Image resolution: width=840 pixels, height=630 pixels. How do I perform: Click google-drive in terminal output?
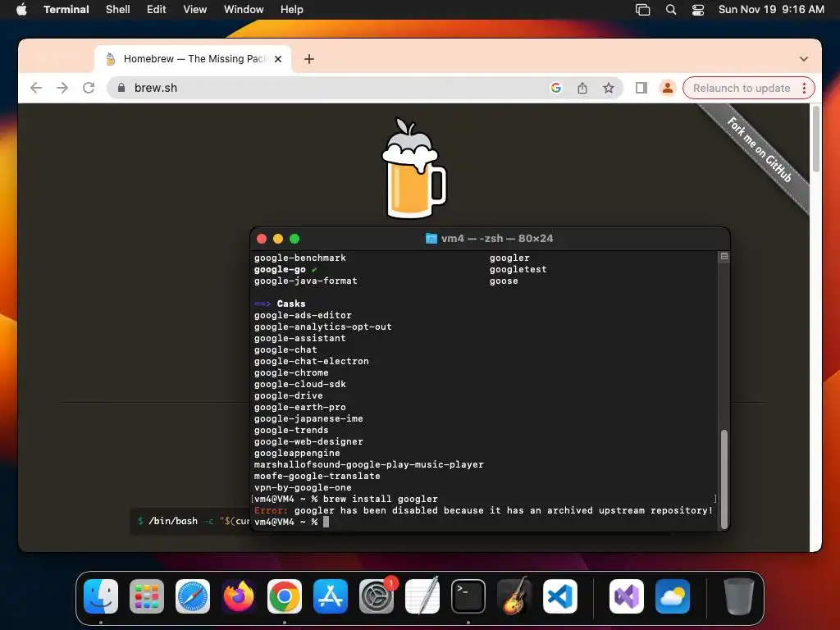(x=288, y=396)
